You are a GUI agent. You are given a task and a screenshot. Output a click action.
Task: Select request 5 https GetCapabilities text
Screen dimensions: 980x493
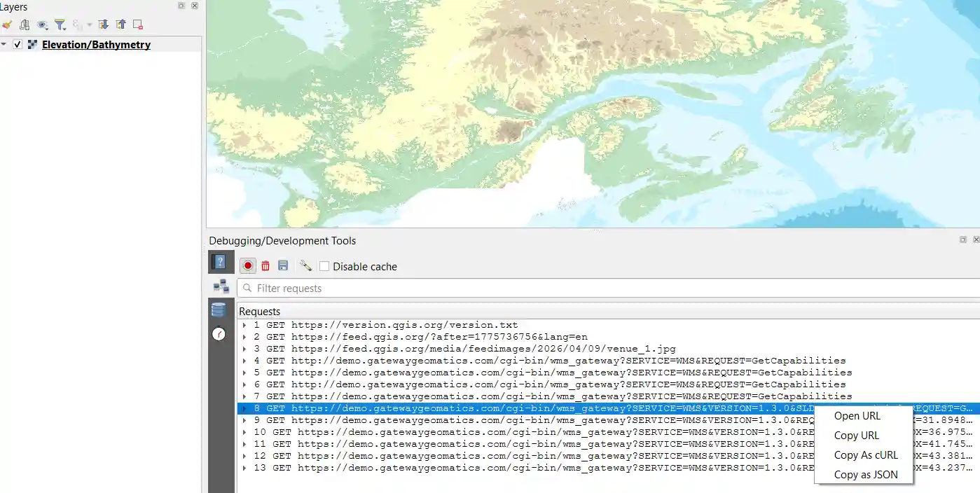click(x=553, y=373)
